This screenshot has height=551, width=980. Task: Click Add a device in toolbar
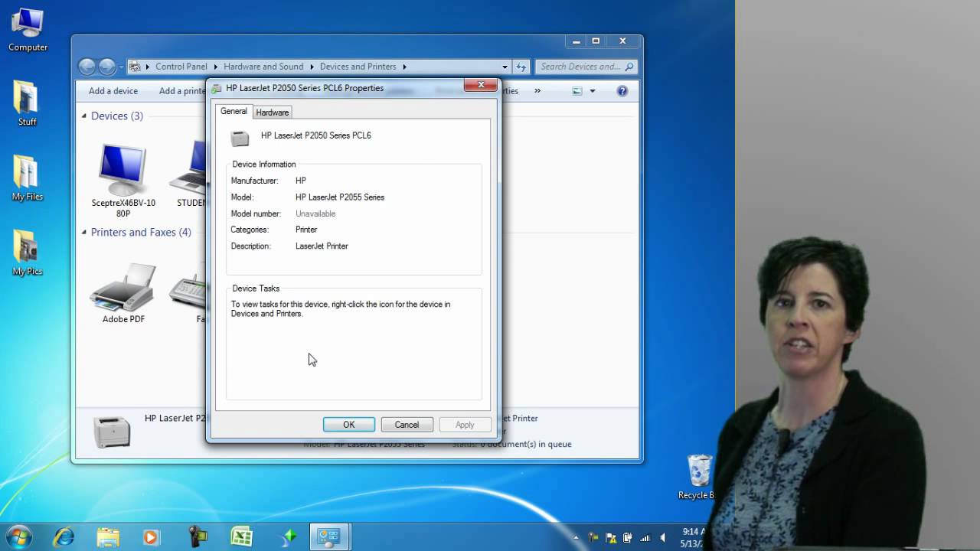point(113,91)
